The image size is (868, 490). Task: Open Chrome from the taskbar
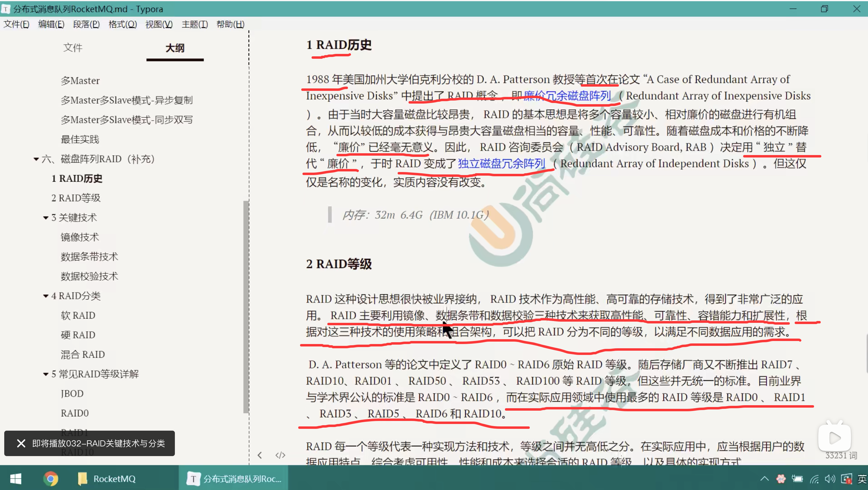click(x=51, y=478)
